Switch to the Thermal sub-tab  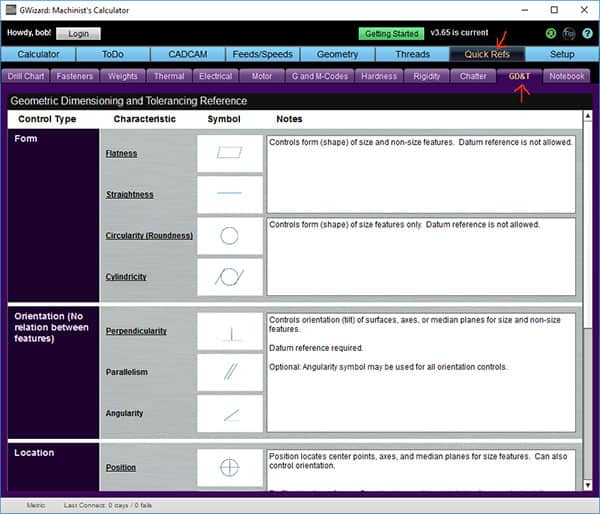point(169,76)
